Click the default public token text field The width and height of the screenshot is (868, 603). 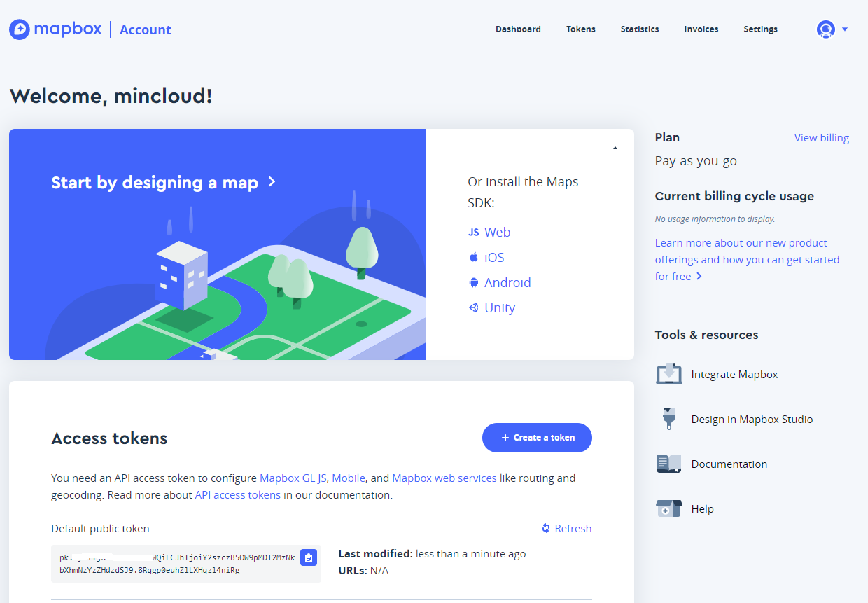(186, 564)
